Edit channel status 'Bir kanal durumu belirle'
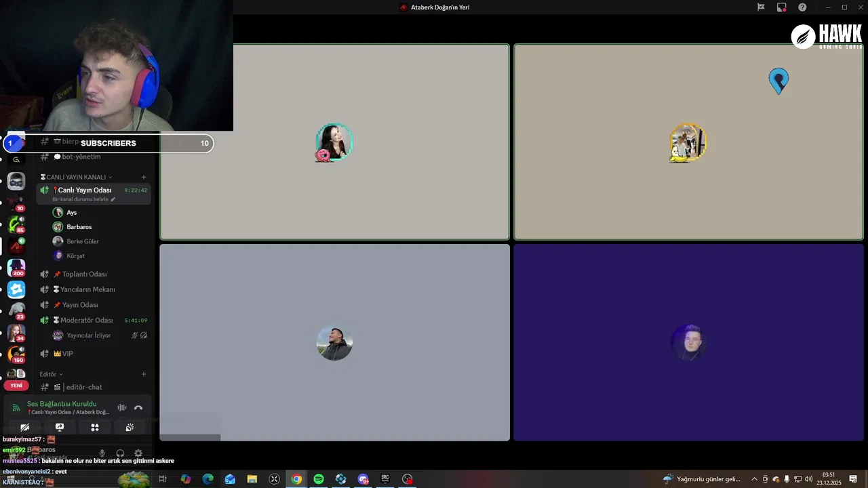This screenshot has height=488, width=868. coord(84,199)
